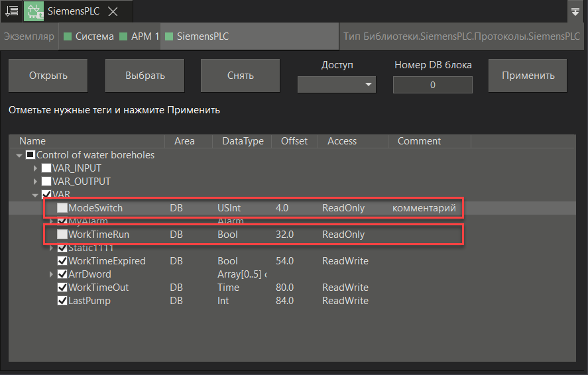
Task: Click the sort list icon in top-left corner
Action: tap(11, 11)
